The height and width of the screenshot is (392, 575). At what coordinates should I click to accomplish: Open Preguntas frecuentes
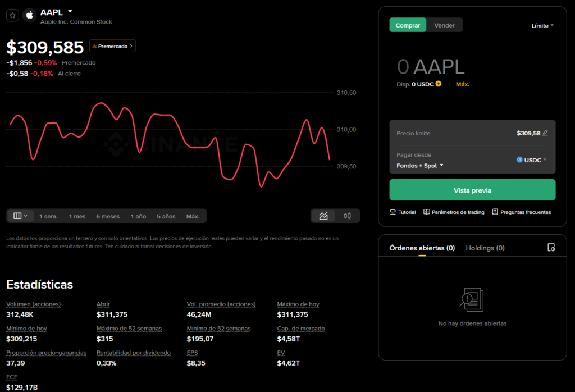point(522,212)
